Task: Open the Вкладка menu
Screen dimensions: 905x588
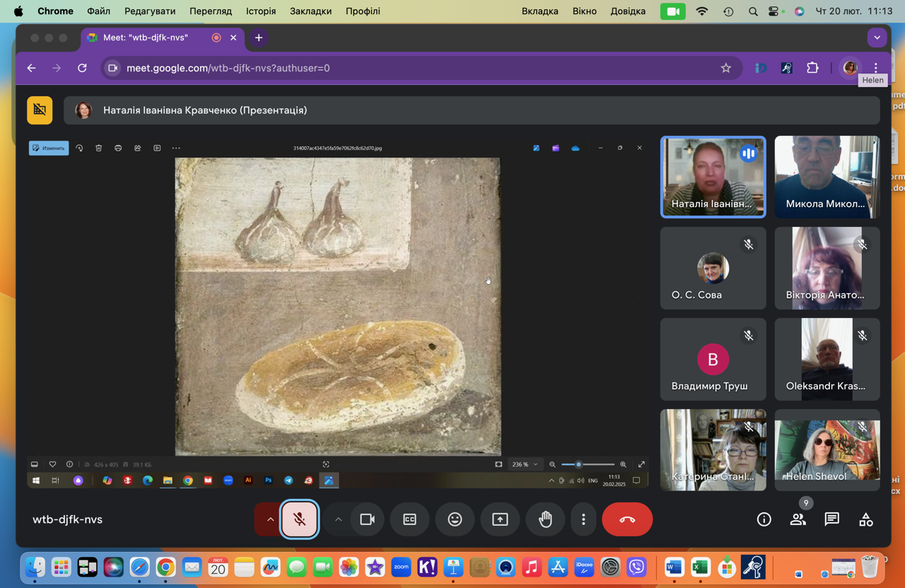Action: [x=540, y=11]
